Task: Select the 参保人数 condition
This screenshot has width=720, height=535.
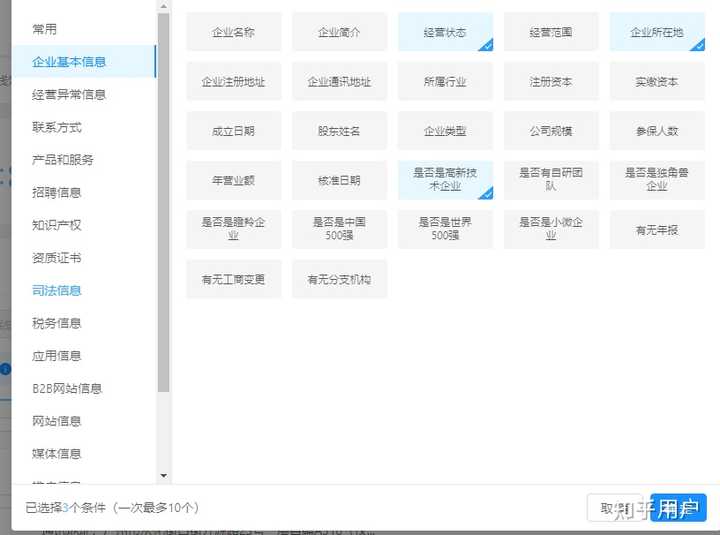Action: pos(657,131)
